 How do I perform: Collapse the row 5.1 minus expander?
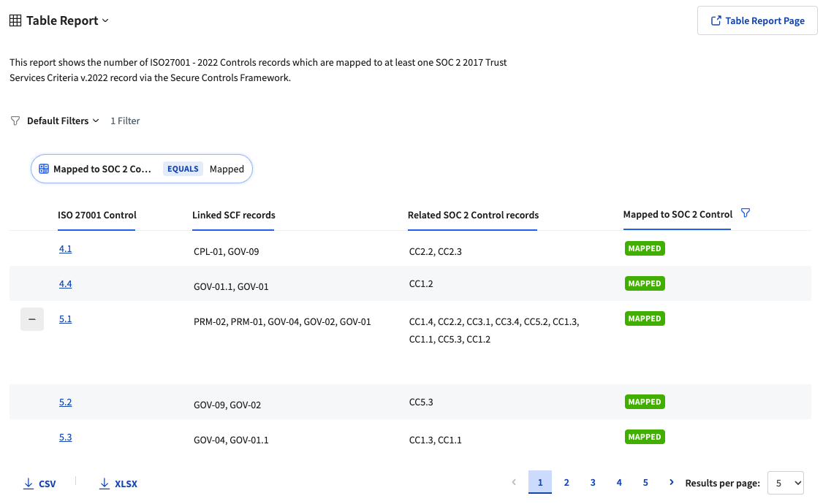point(32,319)
